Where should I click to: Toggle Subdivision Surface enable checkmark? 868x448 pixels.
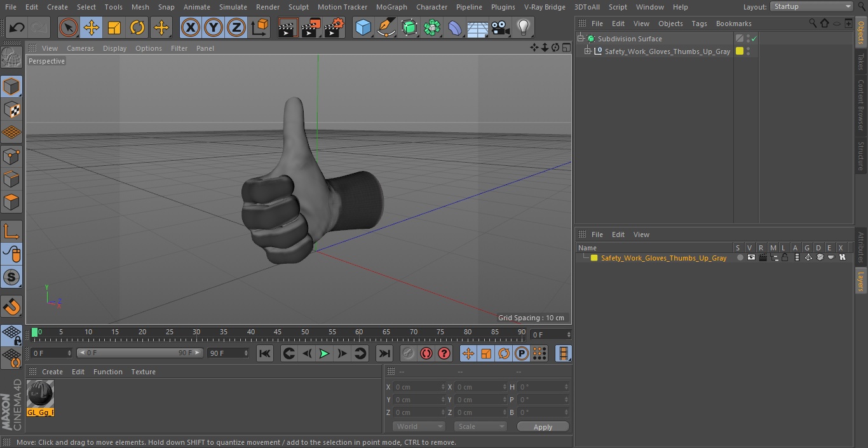pyautogui.click(x=754, y=39)
